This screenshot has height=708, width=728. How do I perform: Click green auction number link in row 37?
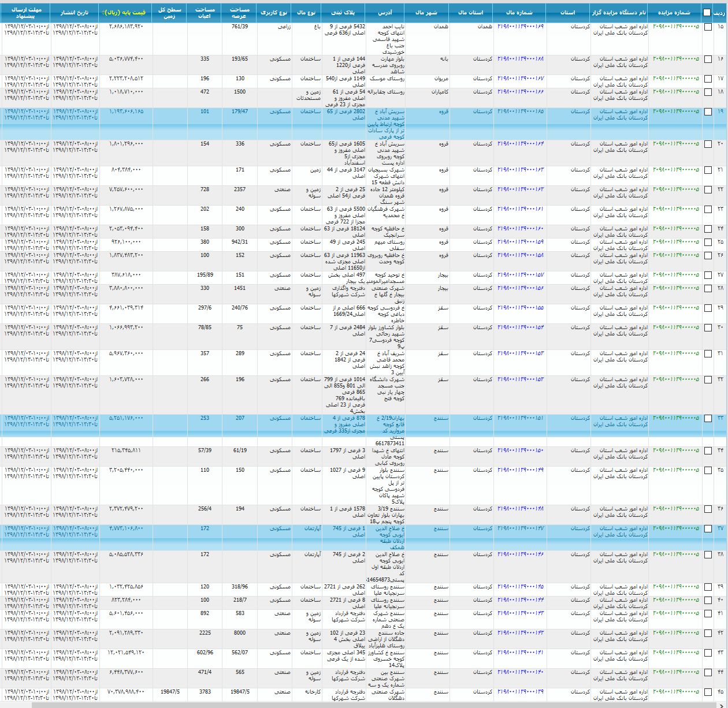click(x=675, y=528)
